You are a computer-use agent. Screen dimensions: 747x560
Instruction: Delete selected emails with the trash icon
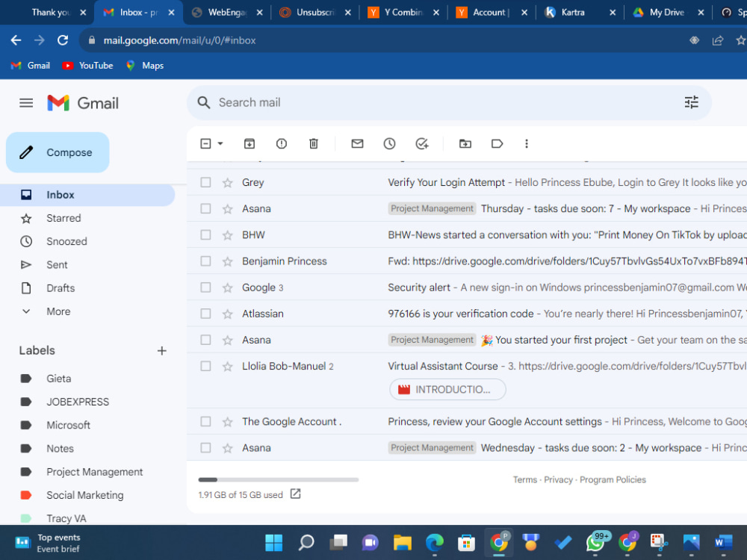(314, 144)
